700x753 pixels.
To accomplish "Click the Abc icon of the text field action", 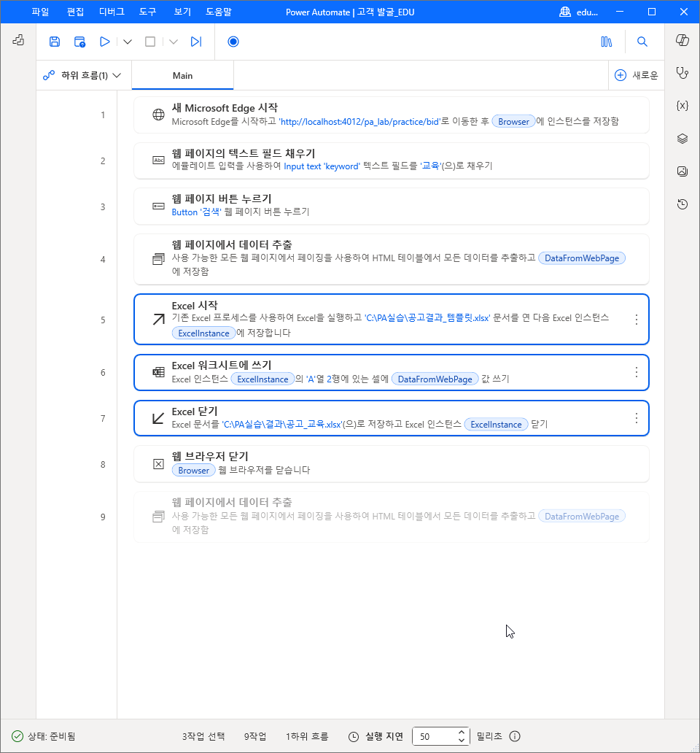I will click(158, 161).
